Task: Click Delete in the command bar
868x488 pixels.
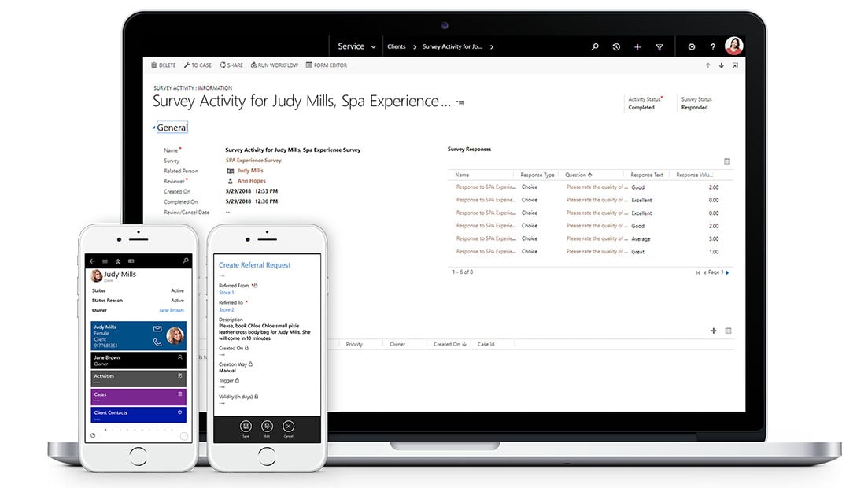Action: coord(164,65)
